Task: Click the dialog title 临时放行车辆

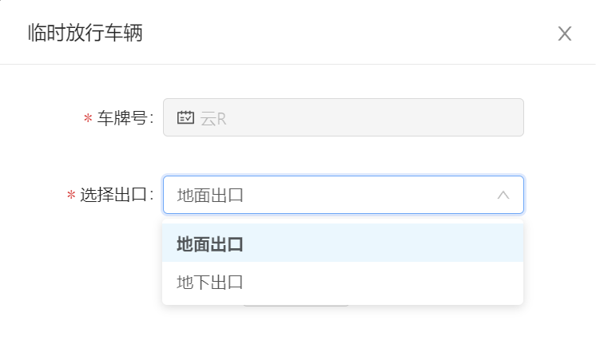Action: 85,33
